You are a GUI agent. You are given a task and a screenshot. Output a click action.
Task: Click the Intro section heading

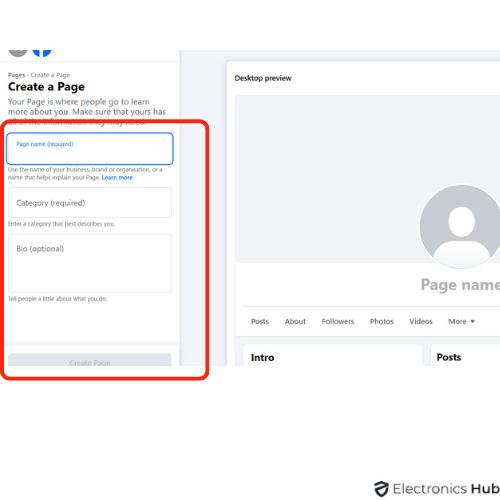(x=262, y=358)
